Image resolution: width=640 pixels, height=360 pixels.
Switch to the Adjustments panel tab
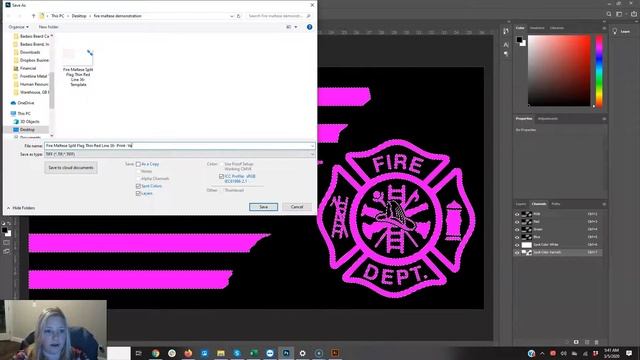point(548,119)
